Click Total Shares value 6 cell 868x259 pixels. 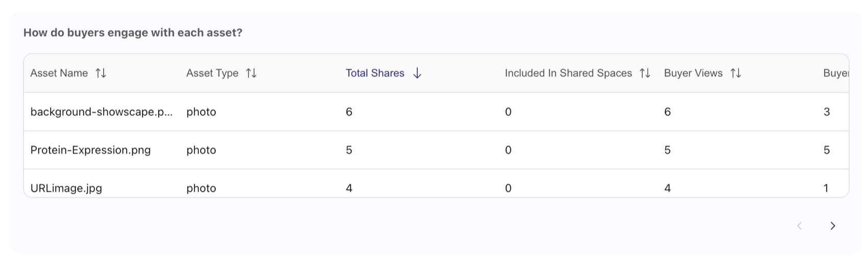tap(349, 112)
